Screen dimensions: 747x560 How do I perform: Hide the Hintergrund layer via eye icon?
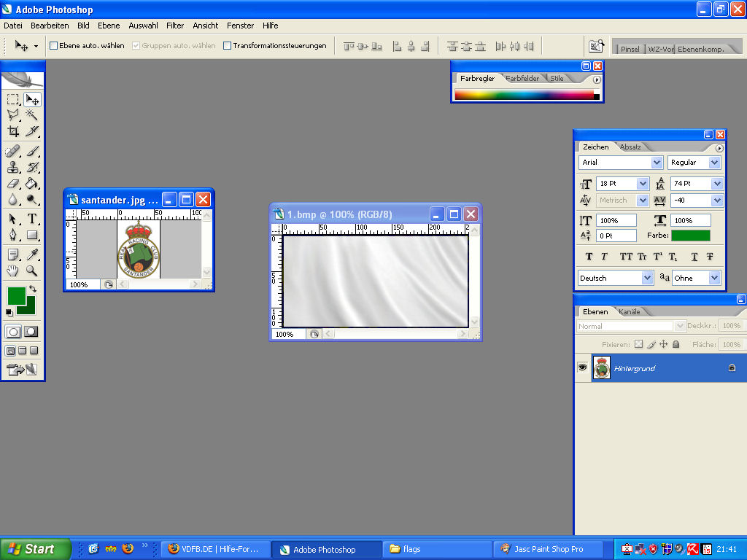[x=582, y=368]
